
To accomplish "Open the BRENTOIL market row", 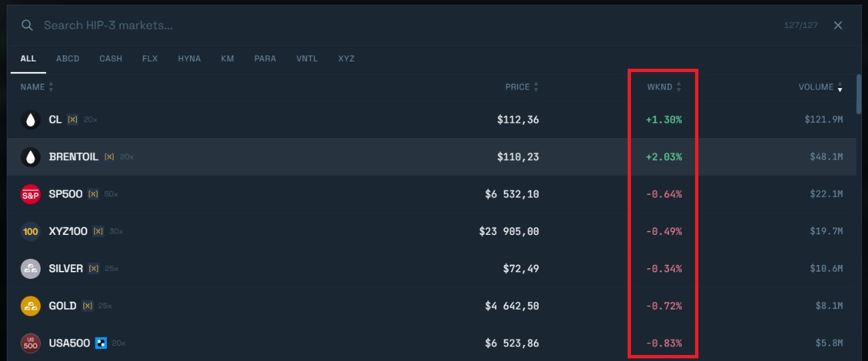I will click(334, 157).
